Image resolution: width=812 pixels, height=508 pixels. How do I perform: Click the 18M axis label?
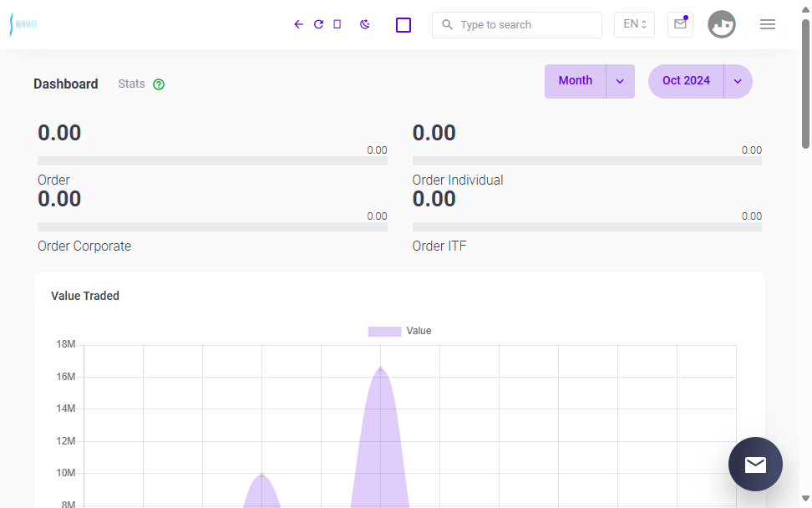tap(66, 344)
